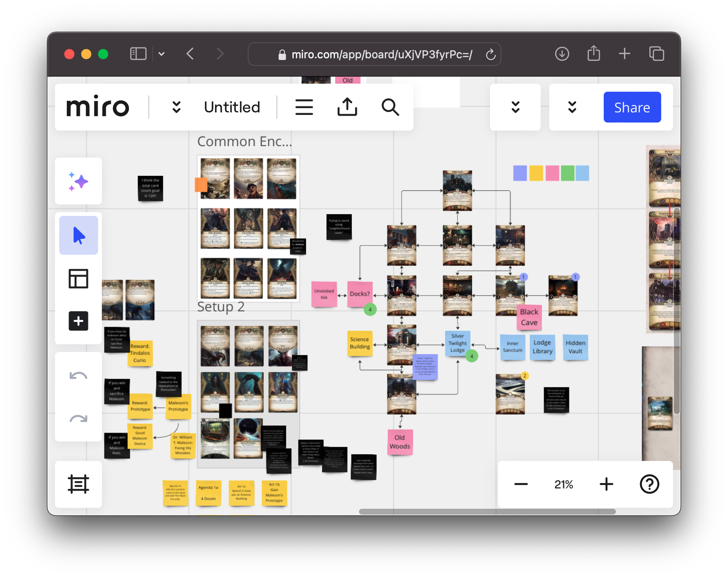Open the Miro AI sparkle tool
Viewport: 728px width, 578px height.
pos(79,182)
